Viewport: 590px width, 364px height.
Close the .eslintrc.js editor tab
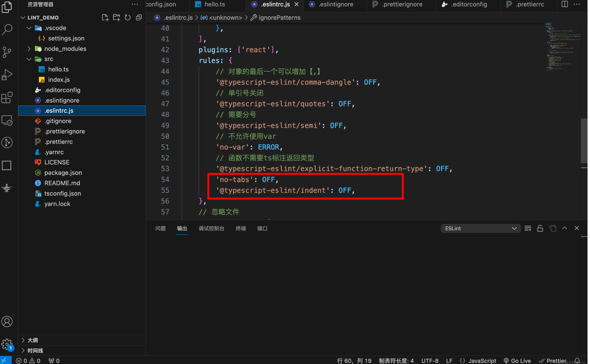(x=297, y=4)
